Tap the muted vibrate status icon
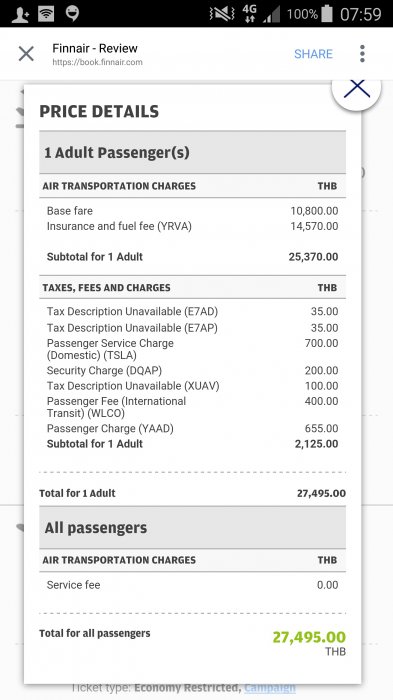 tap(222, 14)
